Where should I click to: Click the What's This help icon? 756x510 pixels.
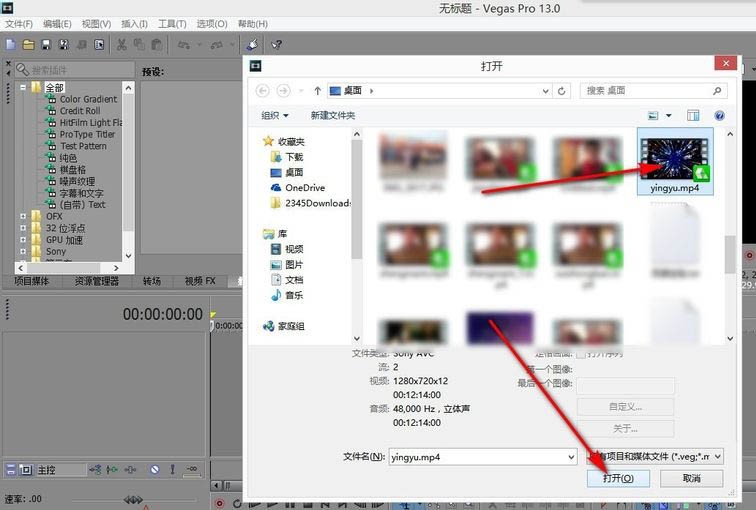pos(277,45)
